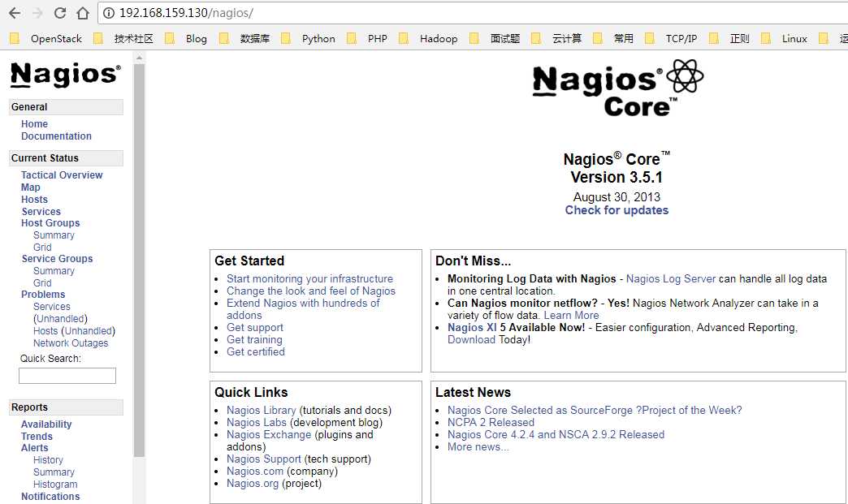Open the Services link under Current Status
The height and width of the screenshot is (504, 848).
tap(41, 211)
